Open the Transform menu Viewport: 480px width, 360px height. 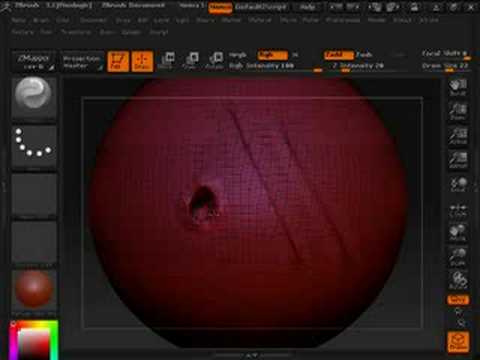pos(76,32)
